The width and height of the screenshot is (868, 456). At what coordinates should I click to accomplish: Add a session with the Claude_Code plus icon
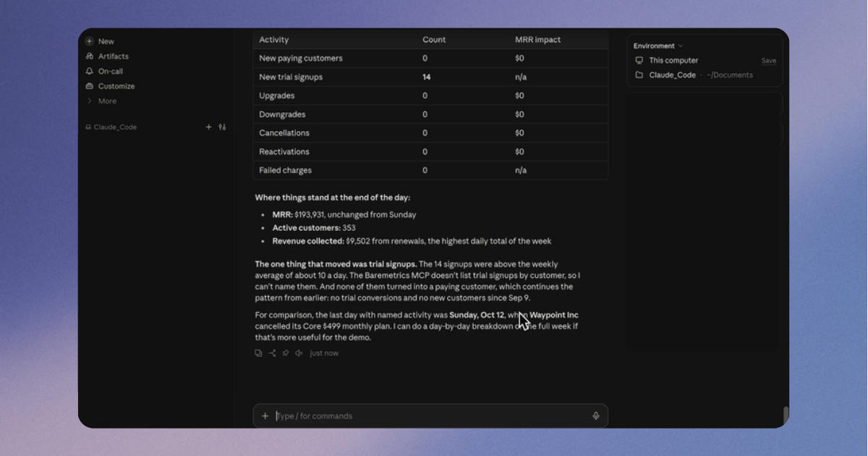coord(209,127)
